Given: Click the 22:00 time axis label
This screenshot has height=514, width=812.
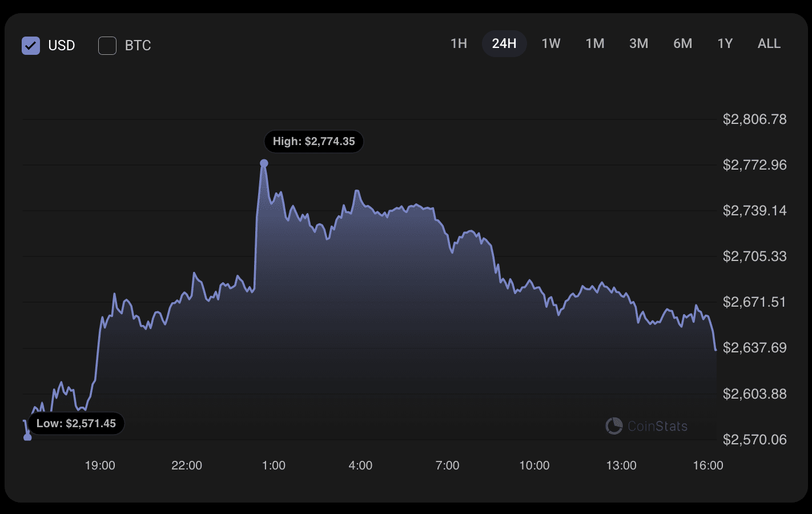Looking at the screenshot, I should 187,465.
